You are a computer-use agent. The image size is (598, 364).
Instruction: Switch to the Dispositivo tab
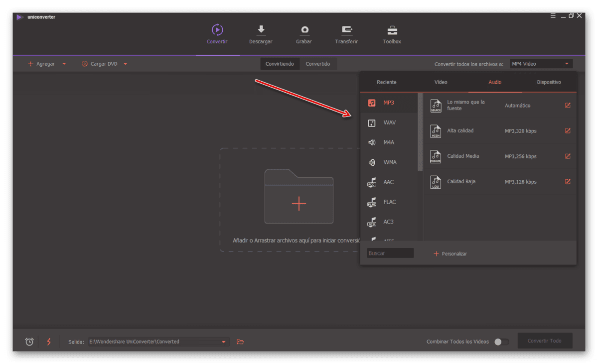click(x=549, y=82)
